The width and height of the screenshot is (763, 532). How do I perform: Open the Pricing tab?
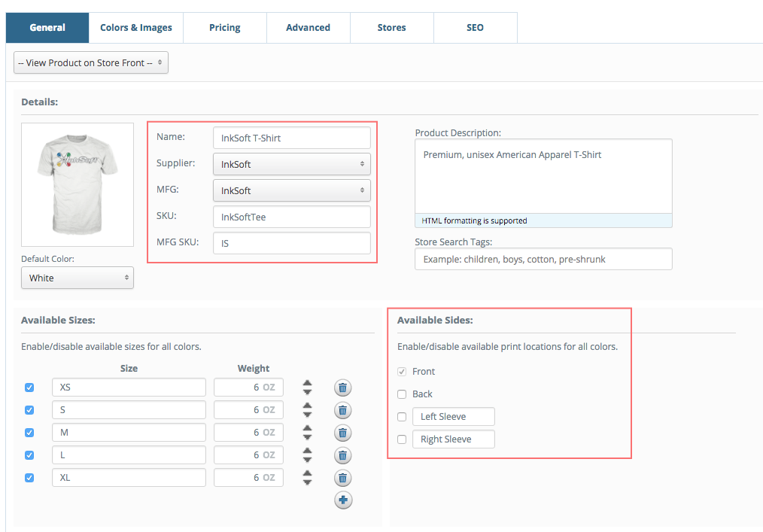(225, 28)
